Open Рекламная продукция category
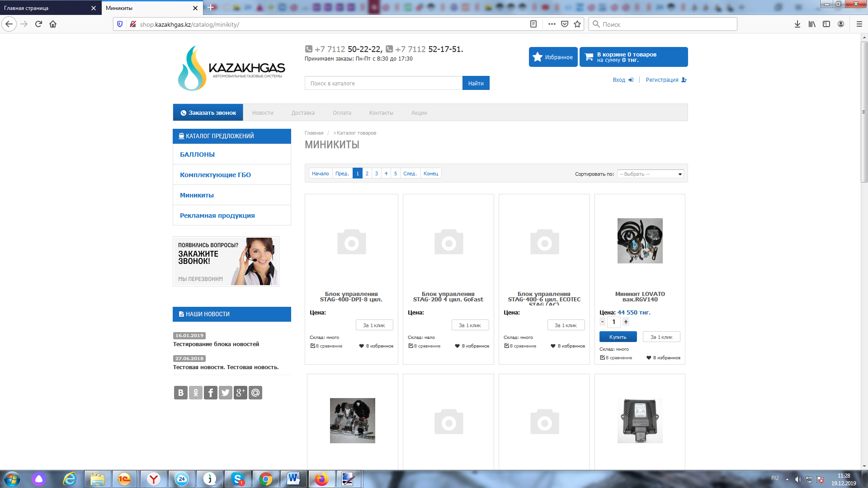This screenshot has width=868, height=488. click(232, 216)
